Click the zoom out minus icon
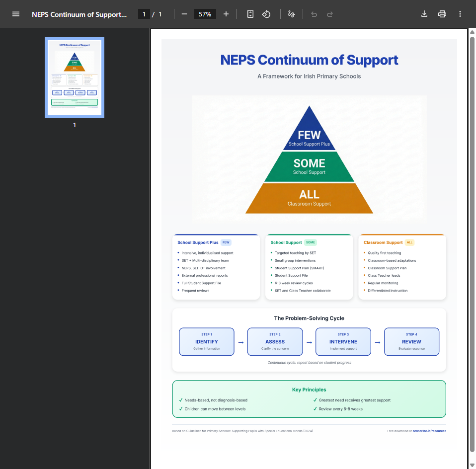This screenshot has height=469, width=476. click(184, 14)
